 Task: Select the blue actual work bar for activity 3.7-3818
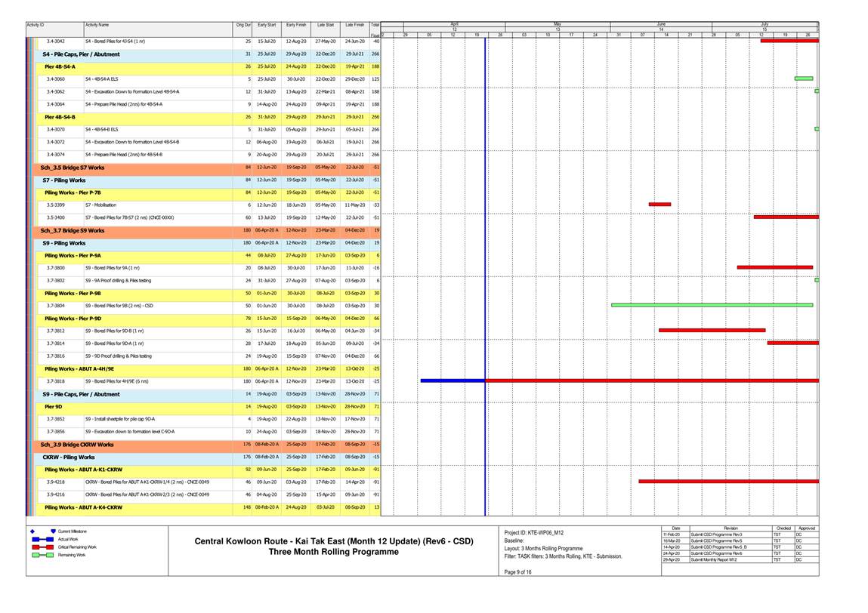click(452, 380)
